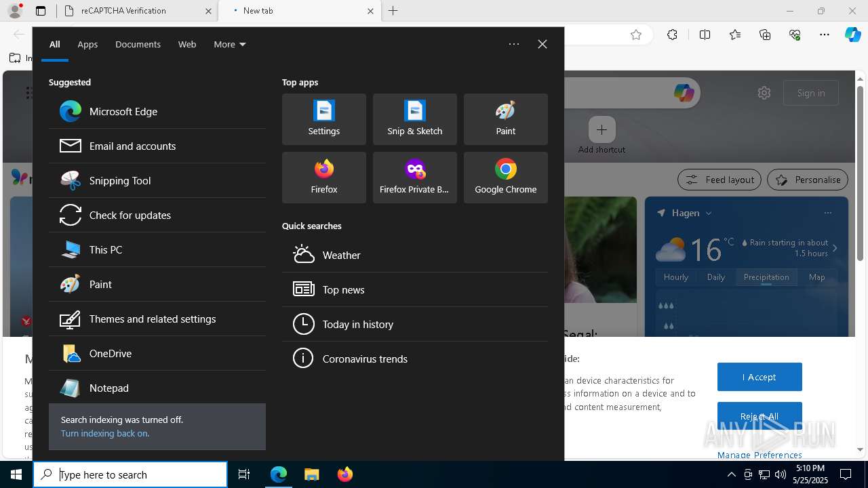Viewport: 868px width, 488px height.
Task: Open File Explorer from taskbar
Action: [311, 474]
